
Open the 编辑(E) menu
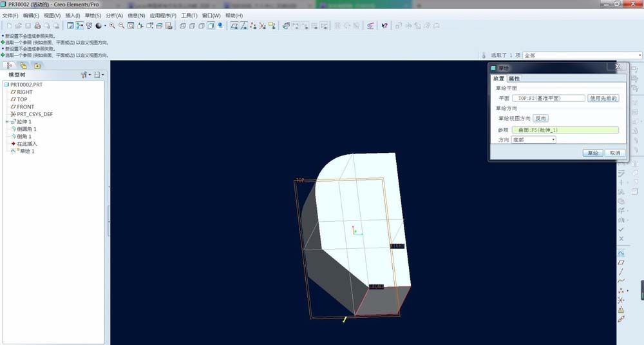point(31,15)
